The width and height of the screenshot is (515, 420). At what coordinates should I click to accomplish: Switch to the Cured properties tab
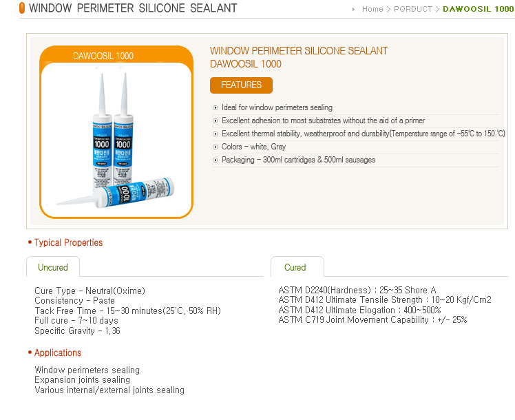[295, 267]
